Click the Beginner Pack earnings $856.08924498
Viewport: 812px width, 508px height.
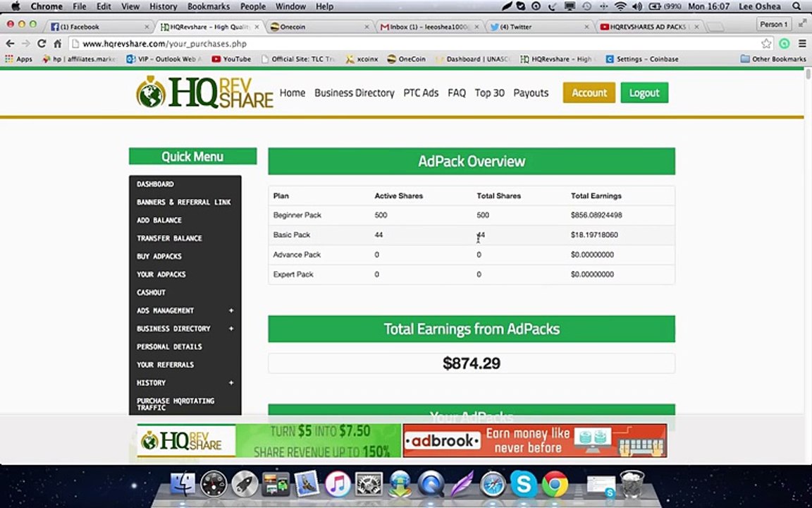pyautogui.click(x=596, y=215)
